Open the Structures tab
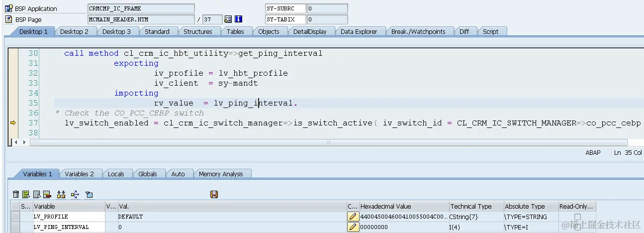Image resolution: width=644 pixels, height=233 pixels. pyautogui.click(x=198, y=31)
